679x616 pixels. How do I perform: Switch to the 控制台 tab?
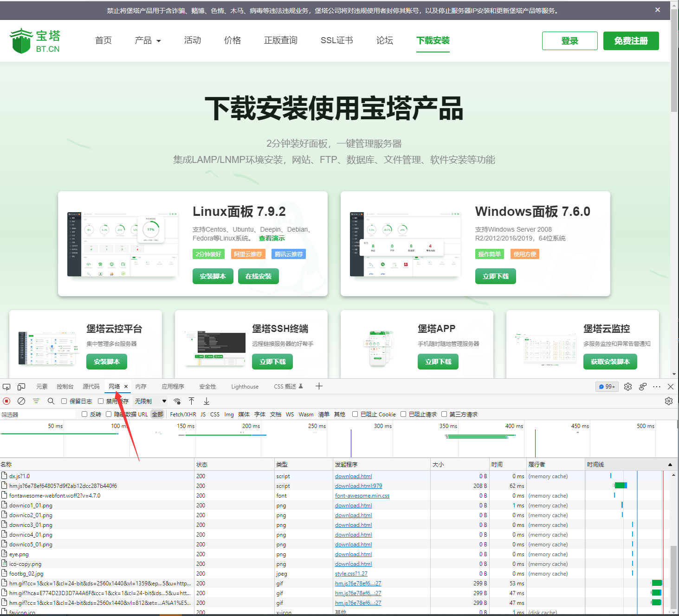click(x=65, y=387)
